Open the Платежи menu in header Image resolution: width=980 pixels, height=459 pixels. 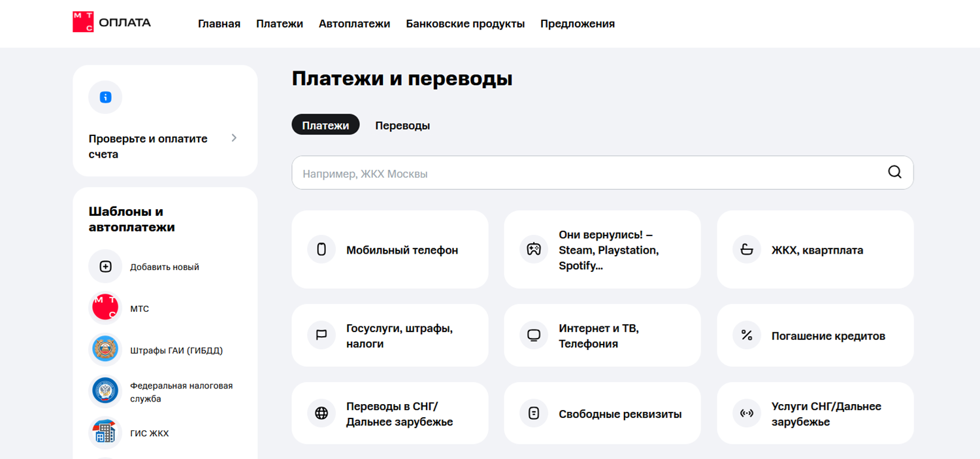pyautogui.click(x=280, y=24)
